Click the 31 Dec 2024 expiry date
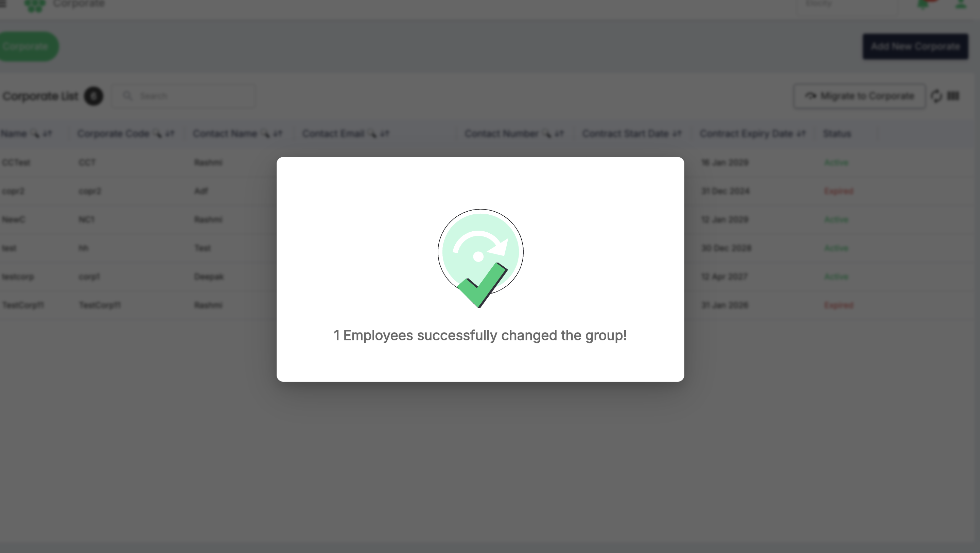The image size is (980, 553). [725, 191]
